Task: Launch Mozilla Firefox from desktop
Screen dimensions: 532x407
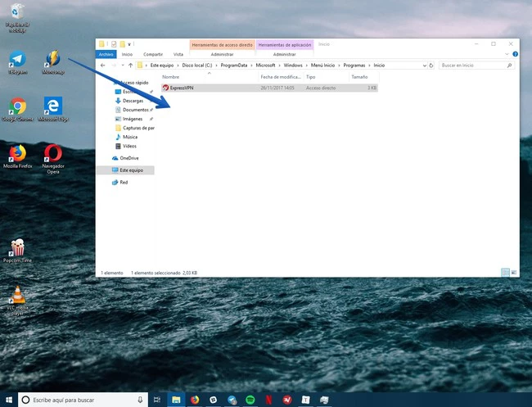Action: click(x=16, y=153)
